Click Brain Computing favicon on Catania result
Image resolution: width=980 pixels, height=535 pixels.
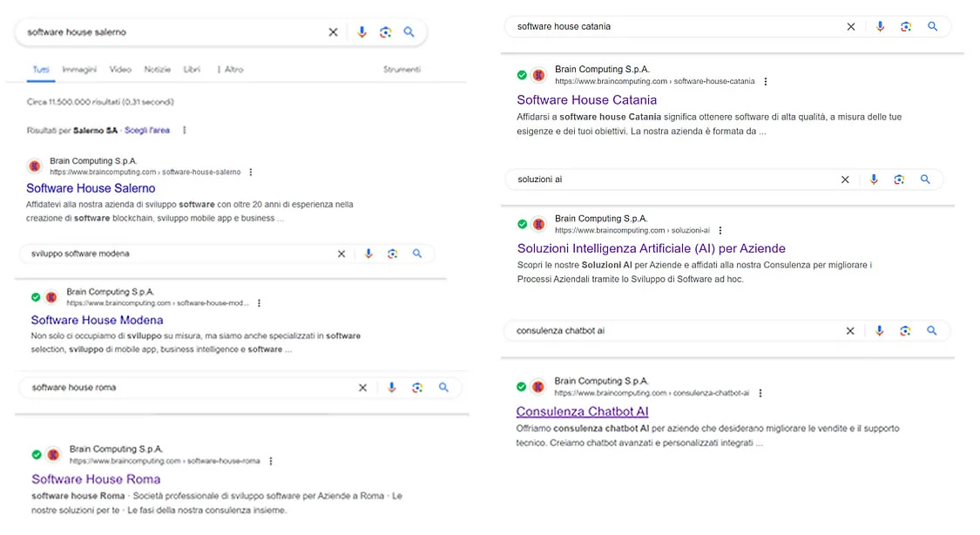(x=538, y=76)
